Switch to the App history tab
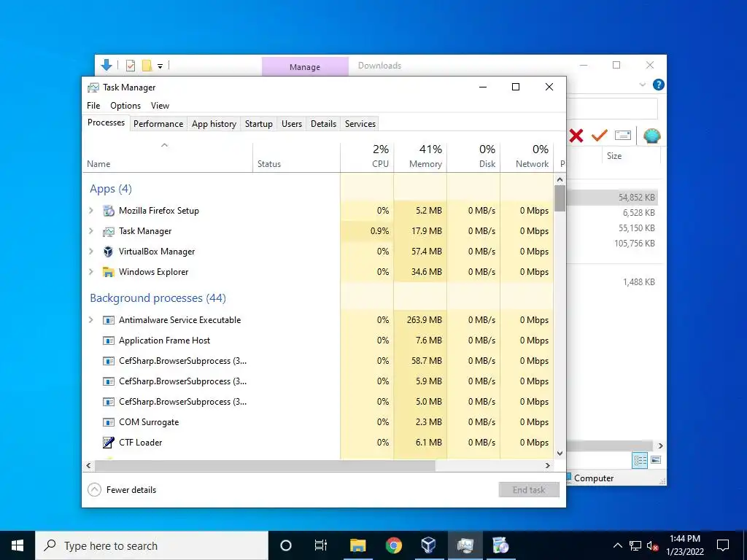The height and width of the screenshot is (560, 747). tap(214, 124)
